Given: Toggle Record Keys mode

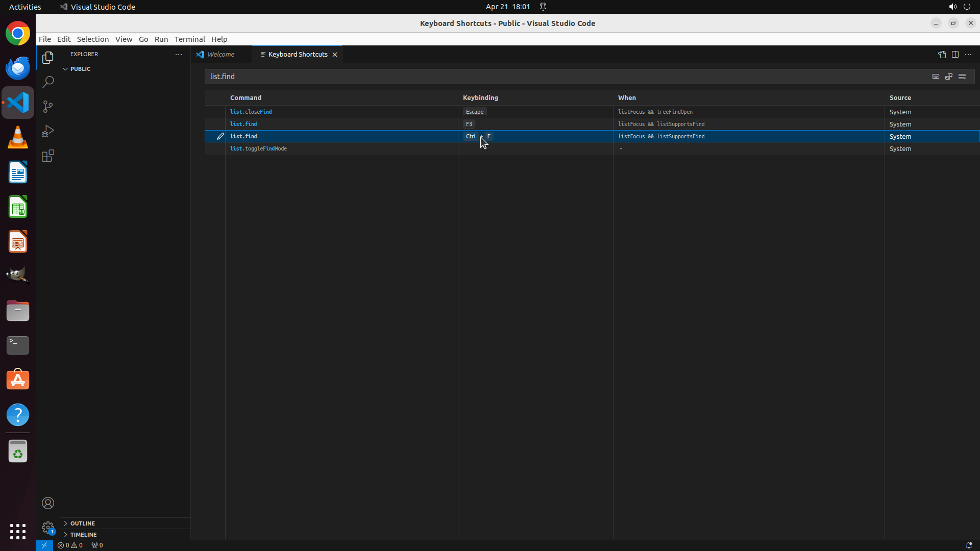Looking at the screenshot, I should [936, 77].
